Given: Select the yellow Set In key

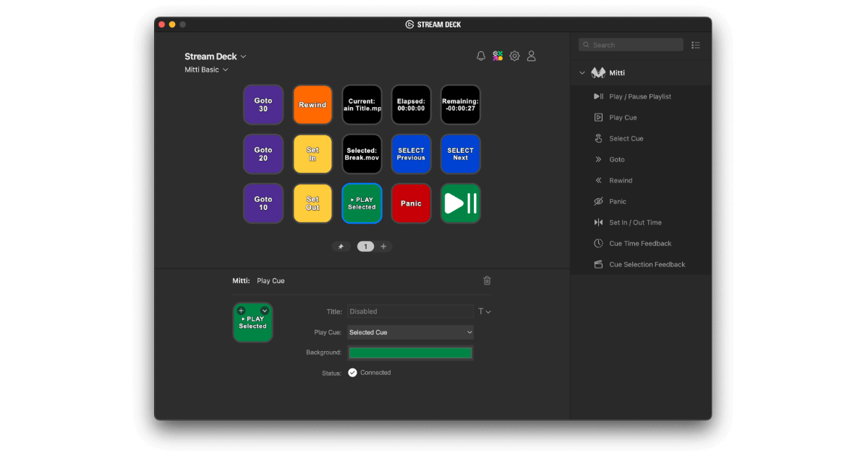Looking at the screenshot, I should 312,154.
